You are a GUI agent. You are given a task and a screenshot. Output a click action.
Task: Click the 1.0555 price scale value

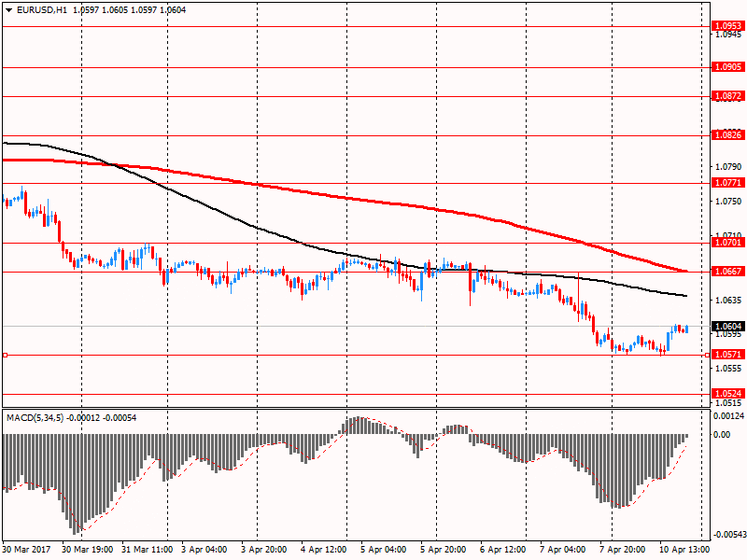[x=729, y=369]
